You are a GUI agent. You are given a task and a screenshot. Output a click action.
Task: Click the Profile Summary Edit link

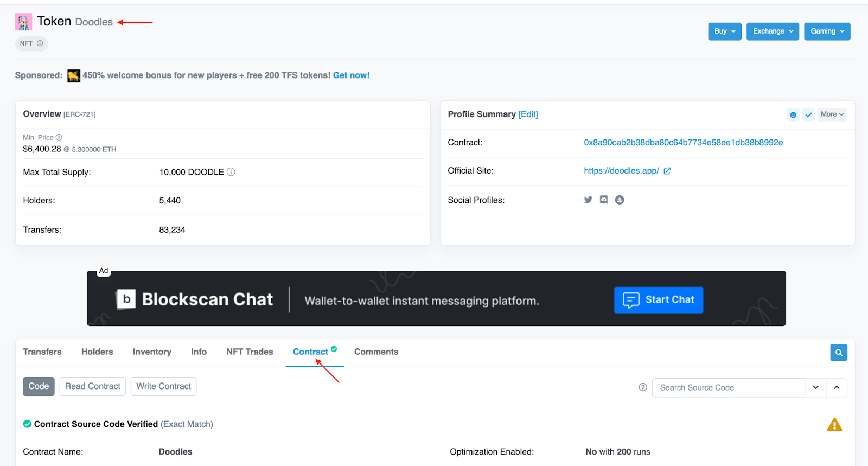528,114
